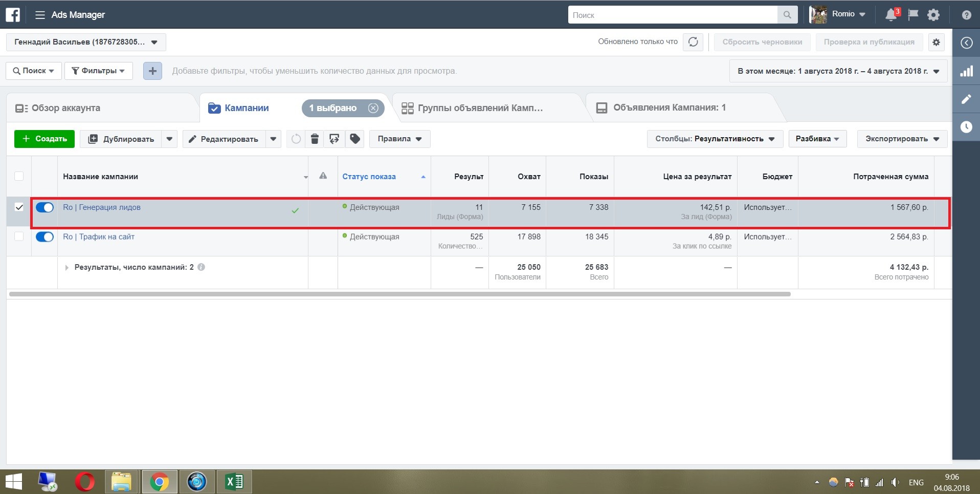Click the horizontal scrollbar under the table
Viewport: 980px width, 494px height.
pos(400,294)
